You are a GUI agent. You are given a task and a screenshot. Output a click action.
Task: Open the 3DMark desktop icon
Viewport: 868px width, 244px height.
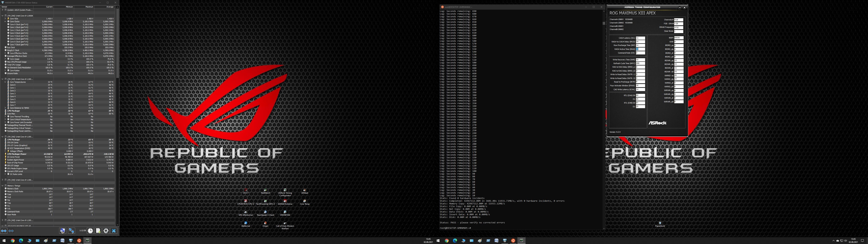coord(305,191)
